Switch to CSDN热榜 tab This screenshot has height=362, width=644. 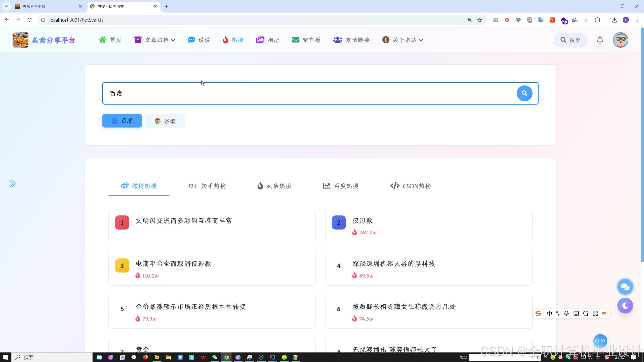click(x=411, y=186)
